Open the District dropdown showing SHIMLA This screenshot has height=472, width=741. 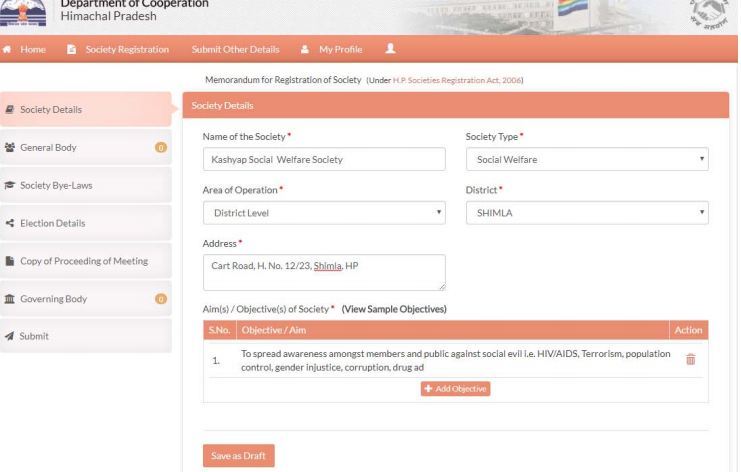coord(587,213)
